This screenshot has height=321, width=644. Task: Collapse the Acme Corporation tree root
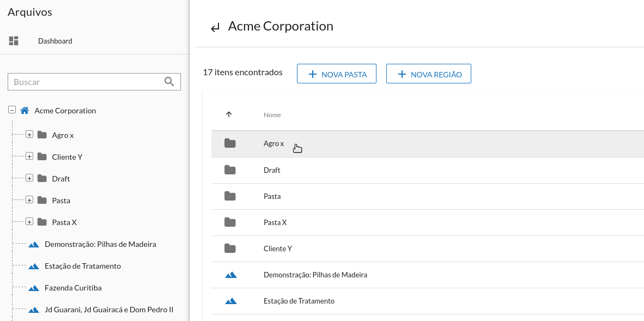(x=12, y=110)
